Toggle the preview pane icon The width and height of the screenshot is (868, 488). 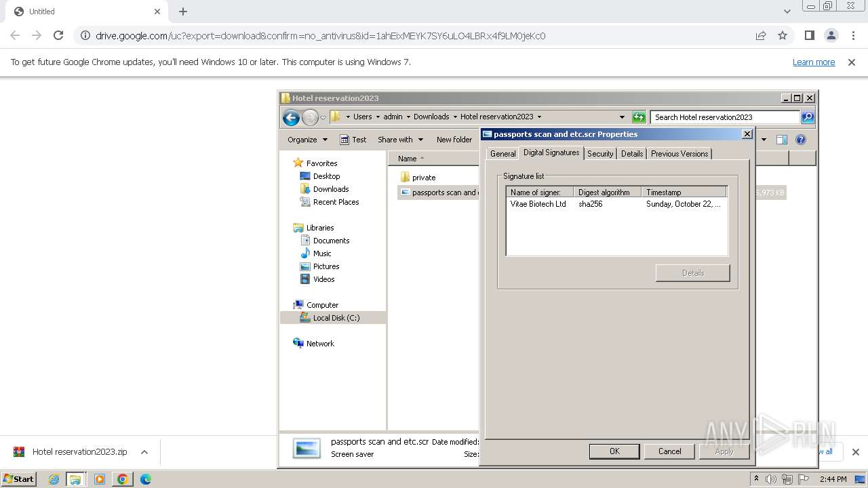(782, 140)
